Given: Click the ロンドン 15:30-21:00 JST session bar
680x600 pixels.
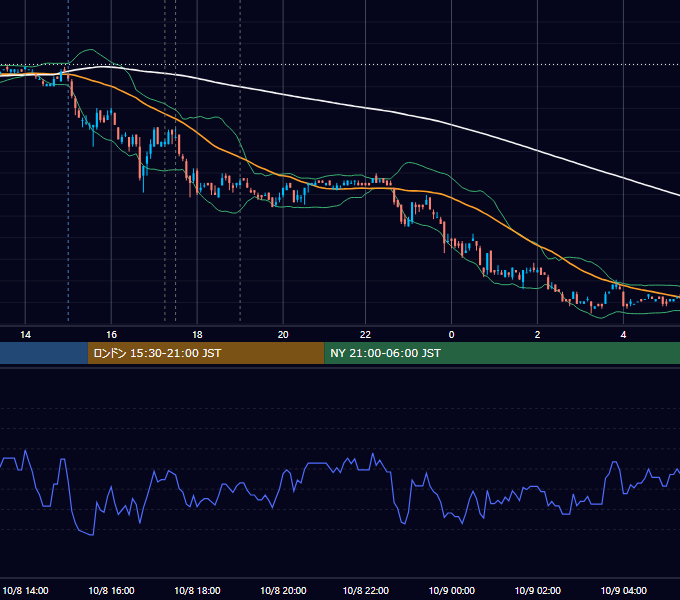Looking at the screenshot, I should click(x=206, y=353).
